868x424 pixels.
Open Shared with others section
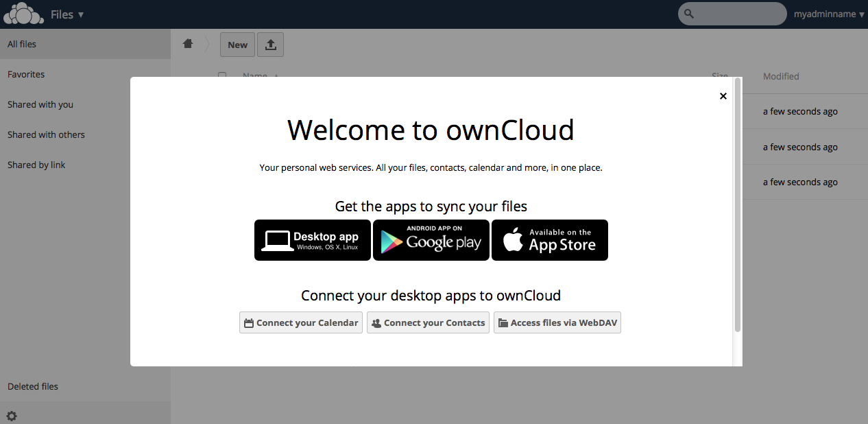[x=85, y=134]
